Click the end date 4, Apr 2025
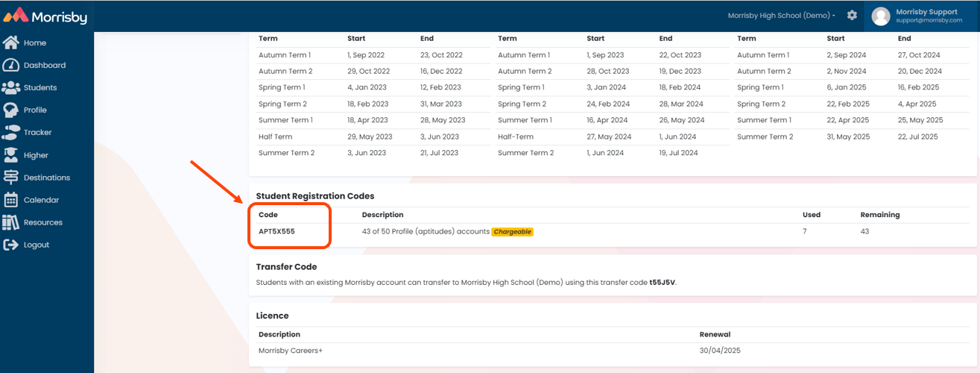This screenshot has height=373, width=980. pos(917,104)
